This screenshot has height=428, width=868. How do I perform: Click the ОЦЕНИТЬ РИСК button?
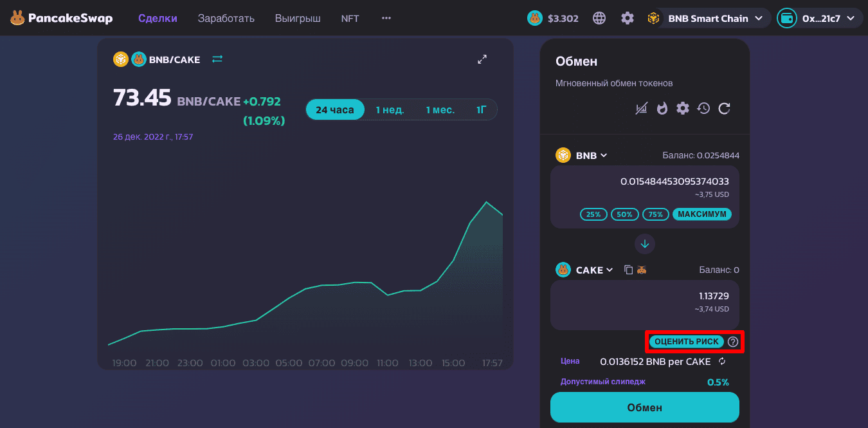point(687,342)
